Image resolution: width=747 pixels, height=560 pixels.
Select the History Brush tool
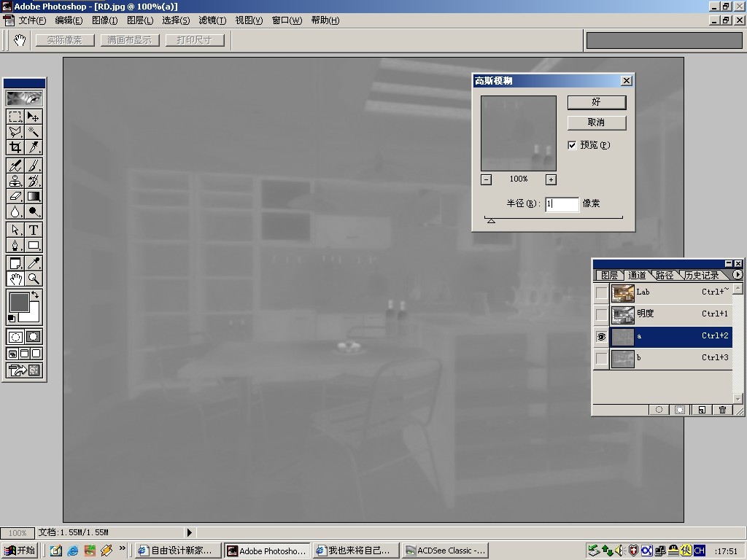click(x=34, y=181)
